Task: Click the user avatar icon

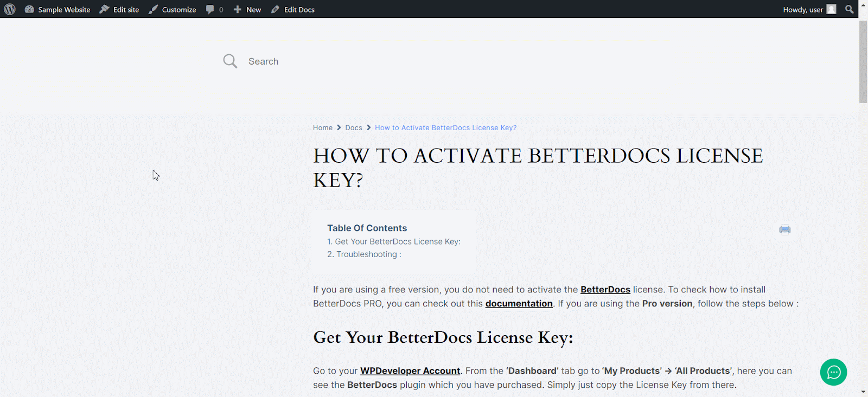Action: tap(831, 9)
